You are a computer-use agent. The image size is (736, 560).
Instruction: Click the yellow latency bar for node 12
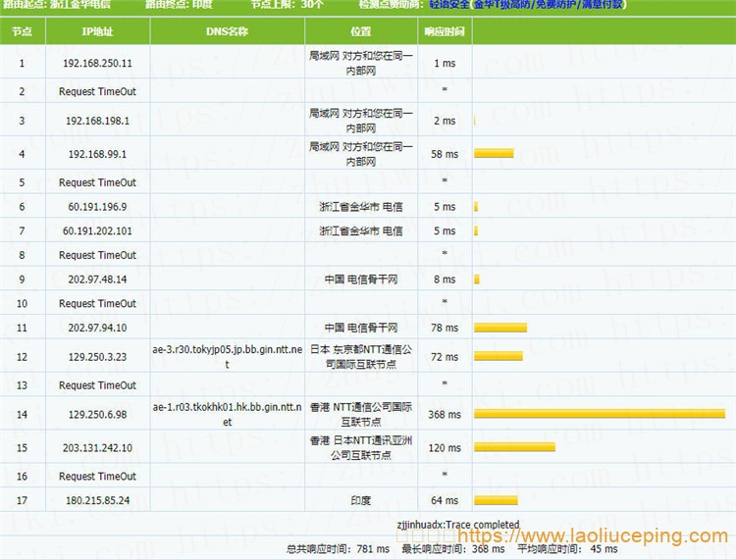pyautogui.click(x=499, y=356)
